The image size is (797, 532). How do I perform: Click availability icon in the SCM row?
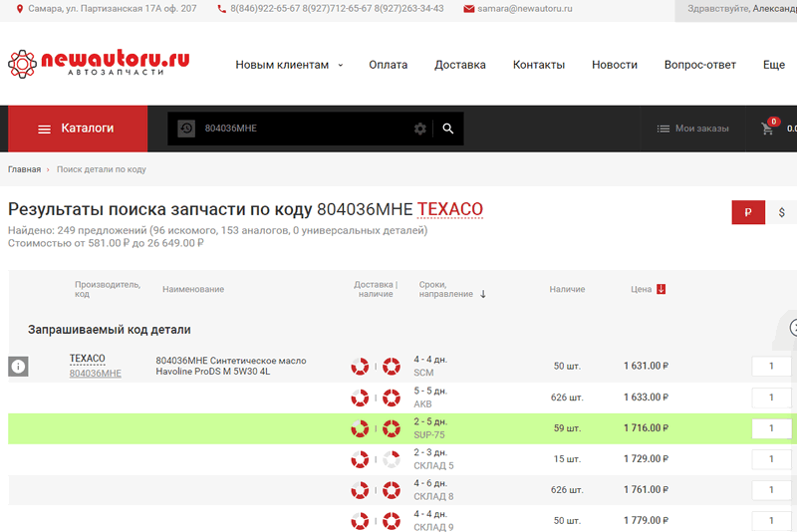coord(392,367)
